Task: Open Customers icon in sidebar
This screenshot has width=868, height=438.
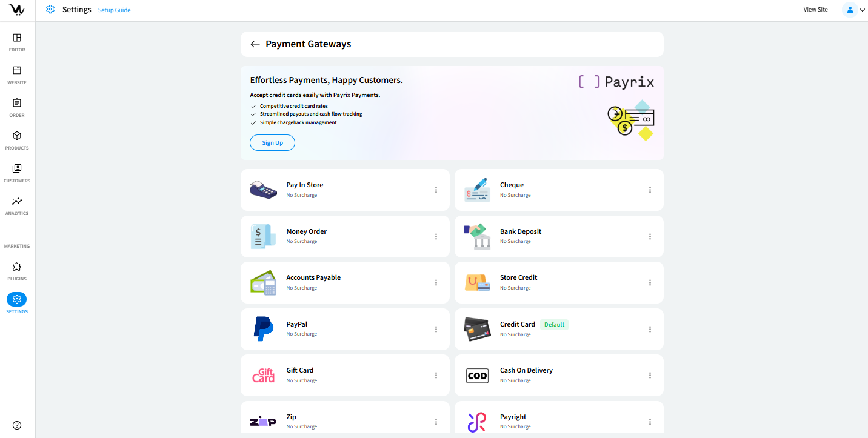Action: [x=17, y=169]
